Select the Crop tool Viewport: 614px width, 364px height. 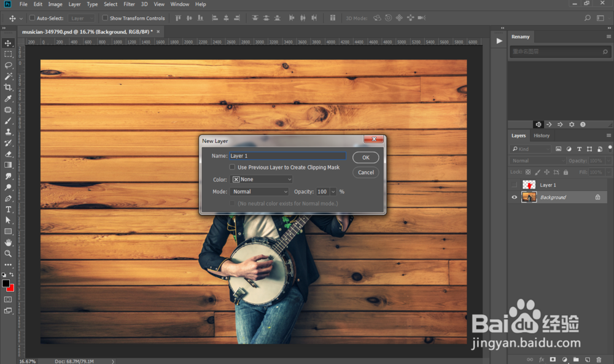pos(8,87)
